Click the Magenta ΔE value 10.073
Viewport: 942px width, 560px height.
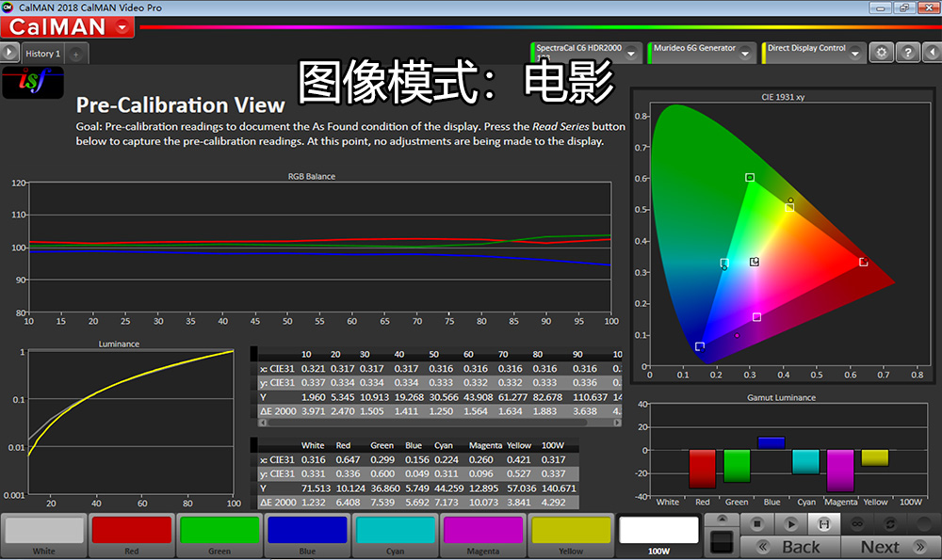483,503
